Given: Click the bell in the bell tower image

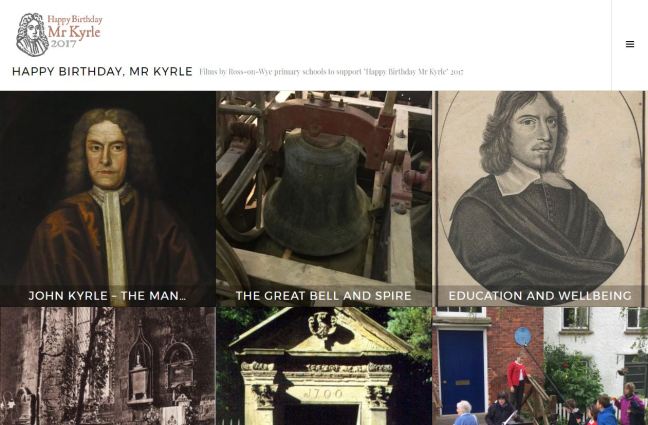Looking at the screenshot, I should pos(317,193).
